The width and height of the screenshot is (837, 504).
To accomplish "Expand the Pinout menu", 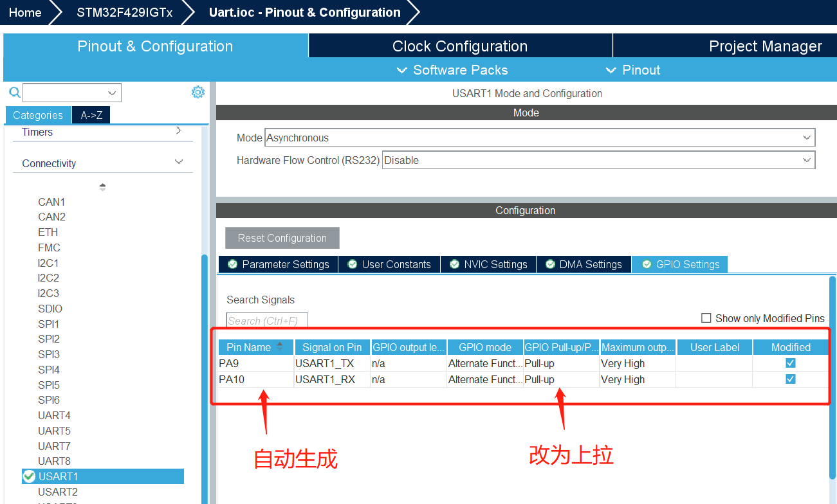I will click(633, 70).
